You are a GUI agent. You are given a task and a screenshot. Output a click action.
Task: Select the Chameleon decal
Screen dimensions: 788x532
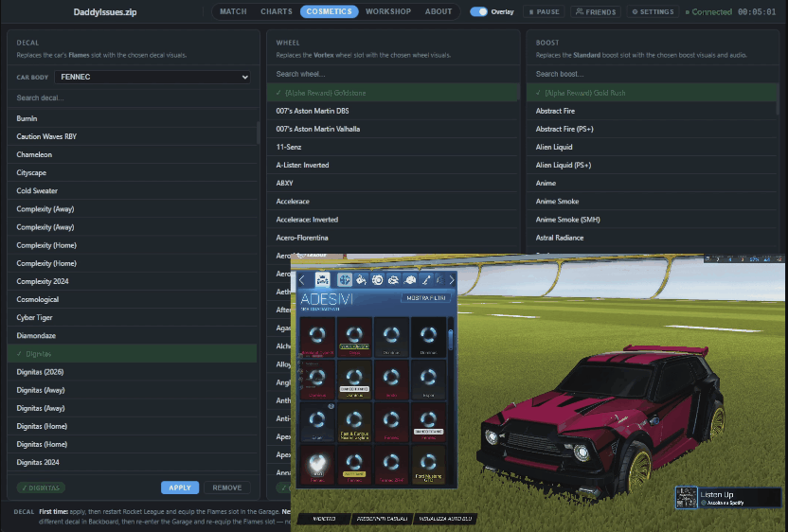point(133,154)
